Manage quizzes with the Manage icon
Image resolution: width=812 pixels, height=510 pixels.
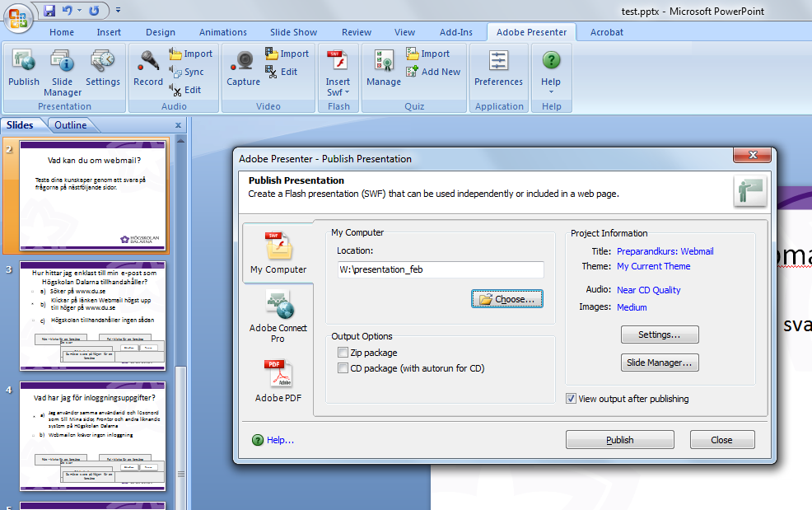384,68
